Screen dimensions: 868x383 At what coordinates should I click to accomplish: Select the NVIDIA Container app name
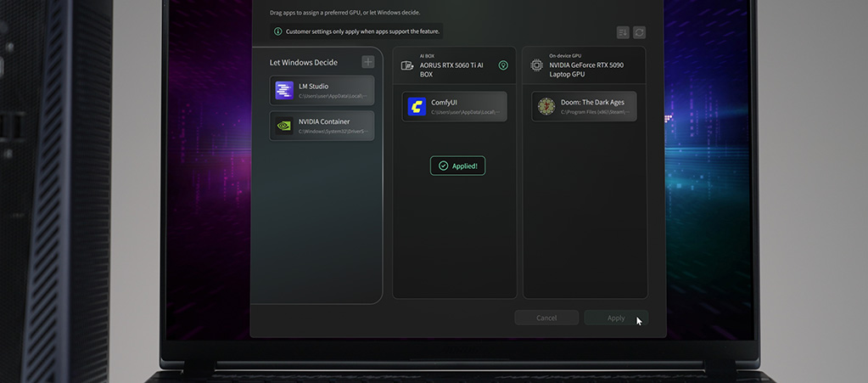(324, 122)
